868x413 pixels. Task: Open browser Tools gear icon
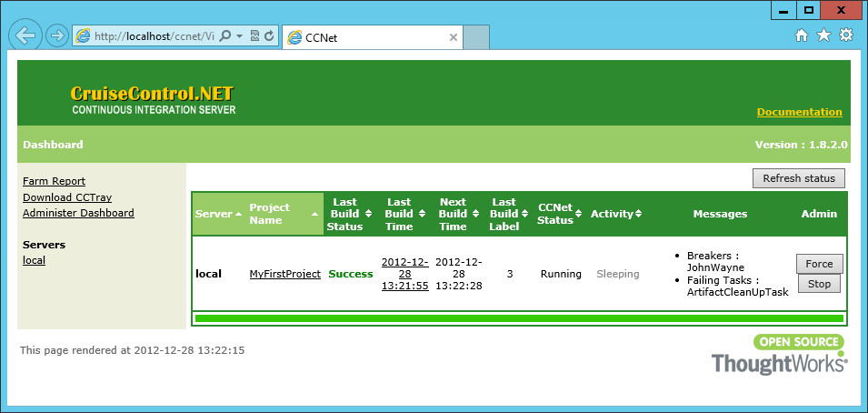tap(846, 35)
